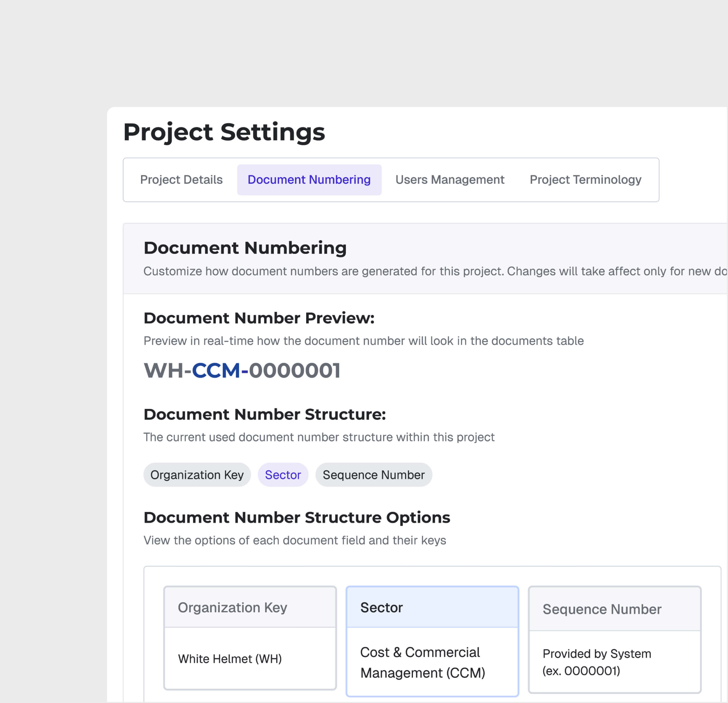Open the Document Numbering tab
This screenshot has width=728, height=703.
[309, 180]
